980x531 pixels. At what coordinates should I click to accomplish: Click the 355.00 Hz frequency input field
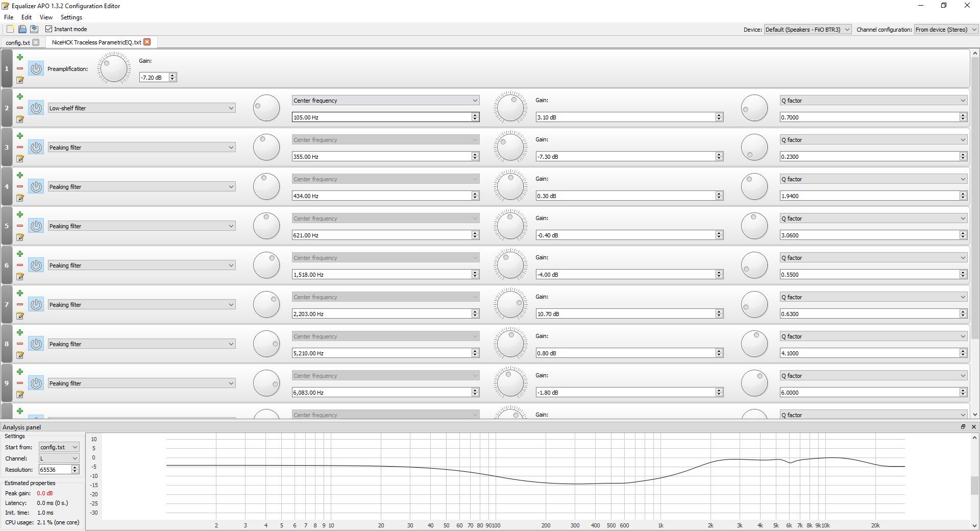tap(382, 156)
